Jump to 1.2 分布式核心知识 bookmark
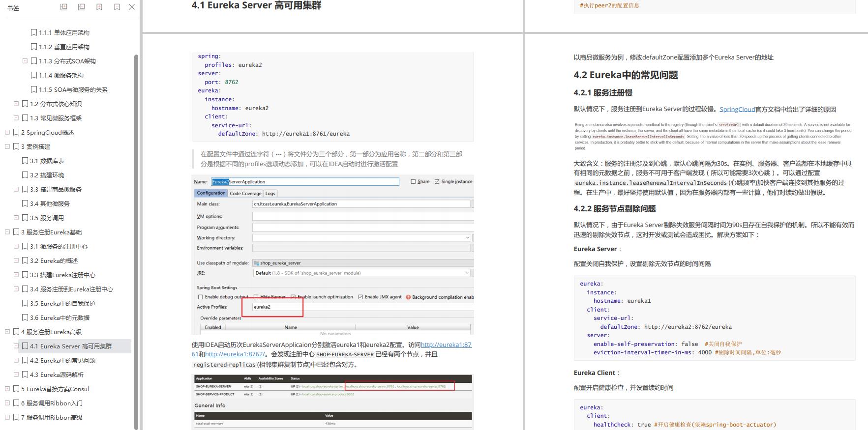This screenshot has width=868, height=430. click(56, 104)
